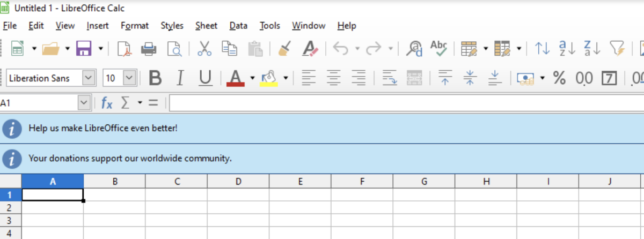
Task: Click the Insert Row icon
Action: [470, 49]
